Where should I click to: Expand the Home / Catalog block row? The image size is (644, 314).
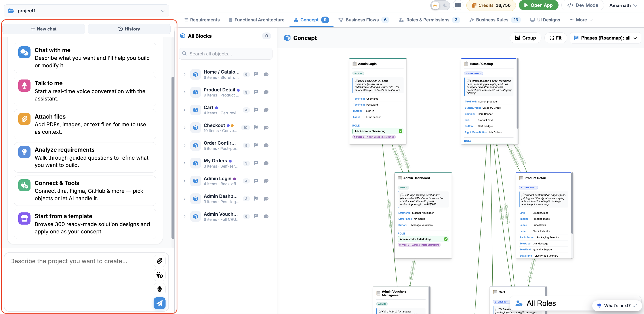[x=184, y=74]
